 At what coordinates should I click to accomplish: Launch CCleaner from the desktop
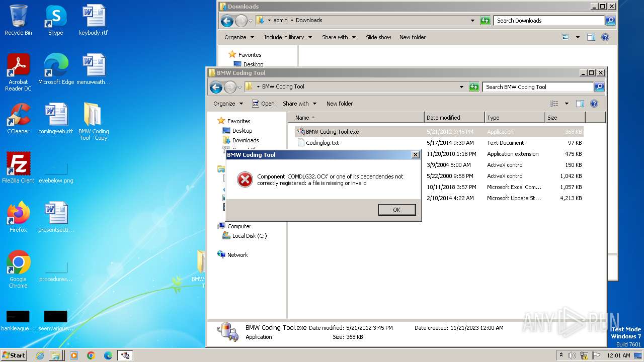tap(18, 119)
